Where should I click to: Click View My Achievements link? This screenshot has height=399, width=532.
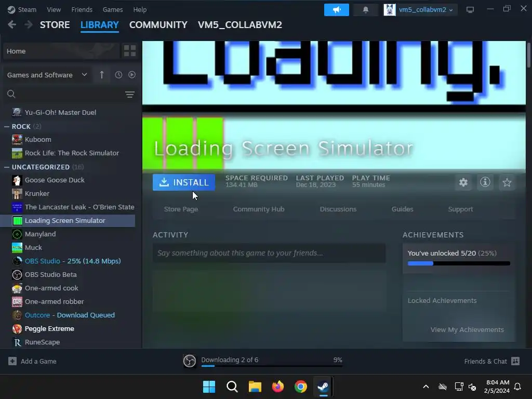(x=467, y=330)
